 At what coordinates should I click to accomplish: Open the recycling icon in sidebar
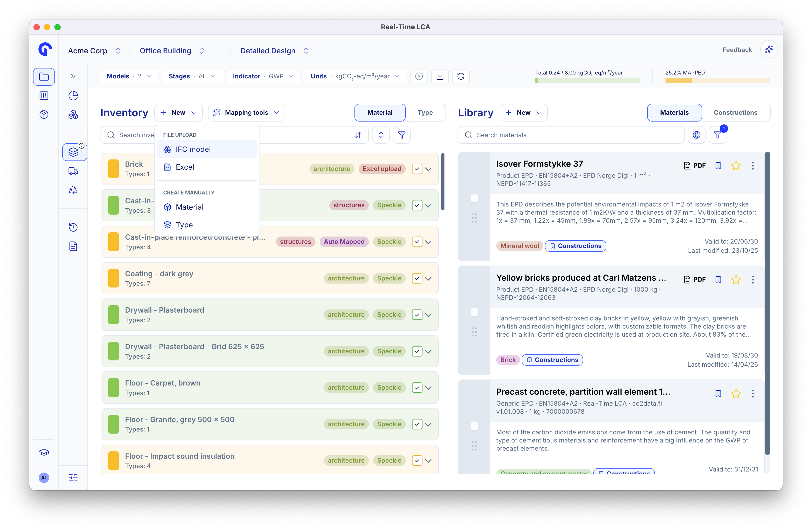pos(73,190)
